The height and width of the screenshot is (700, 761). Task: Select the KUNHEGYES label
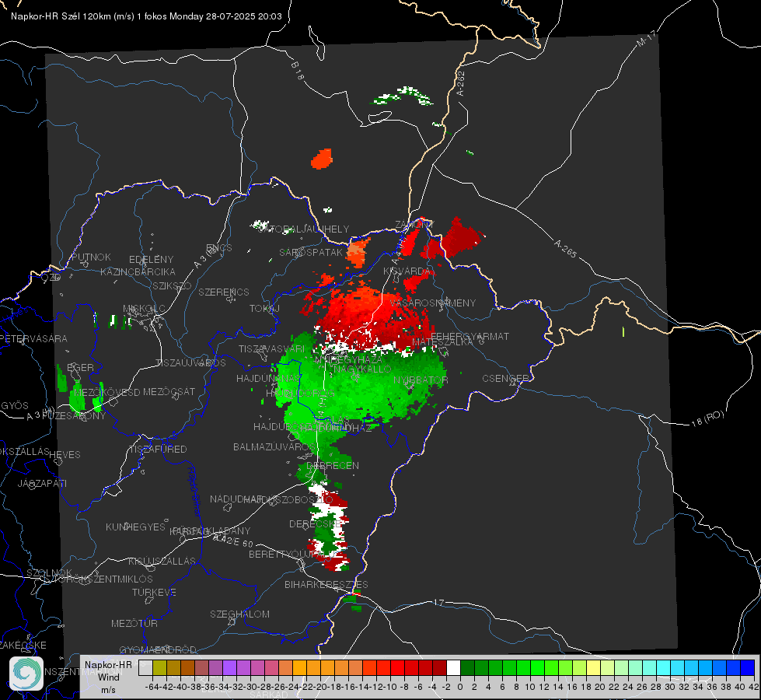(x=135, y=527)
